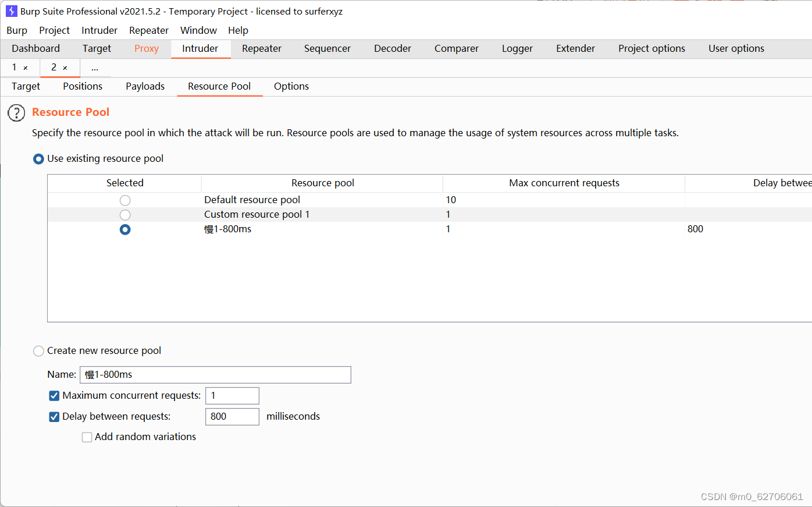Click the Selected column header
Image resolution: width=812 pixels, height=507 pixels.
point(124,183)
